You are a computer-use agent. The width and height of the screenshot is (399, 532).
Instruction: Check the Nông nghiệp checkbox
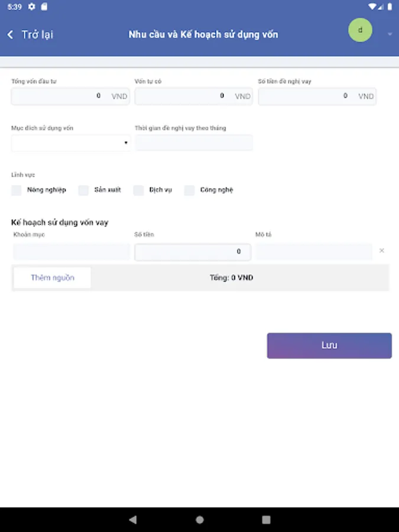tap(17, 190)
